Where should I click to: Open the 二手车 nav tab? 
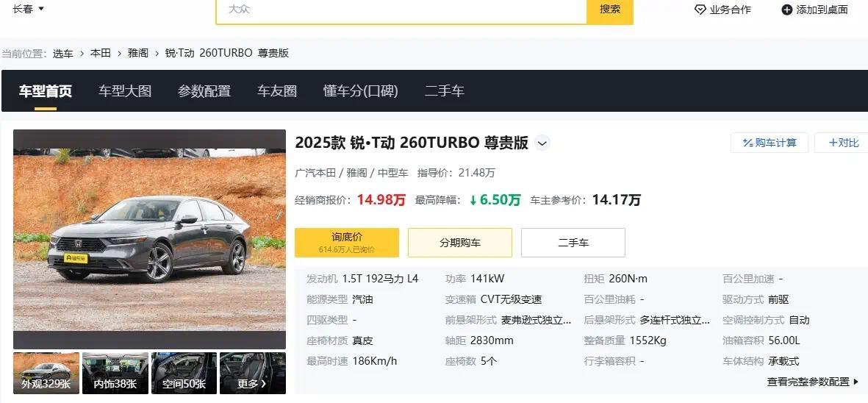445,91
